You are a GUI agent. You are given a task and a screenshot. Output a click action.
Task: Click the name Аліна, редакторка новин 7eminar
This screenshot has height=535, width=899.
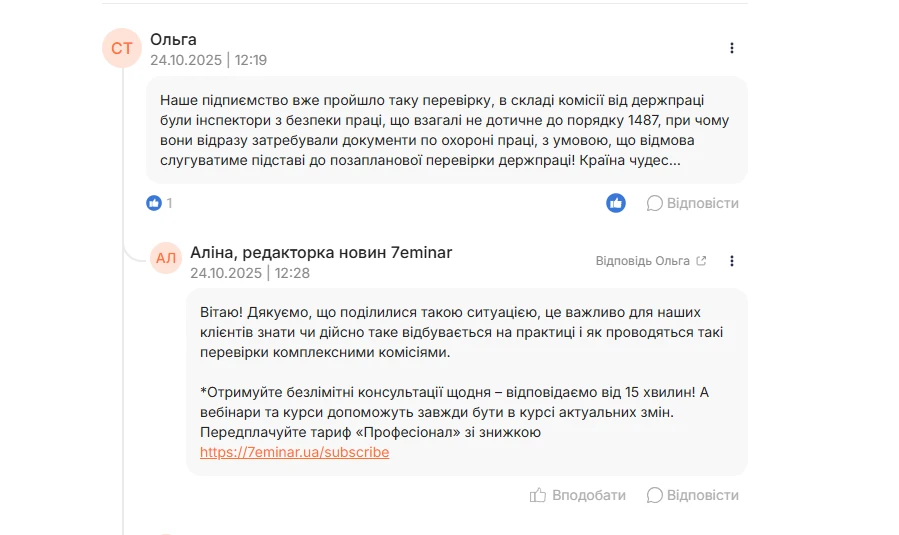(x=321, y=252)
